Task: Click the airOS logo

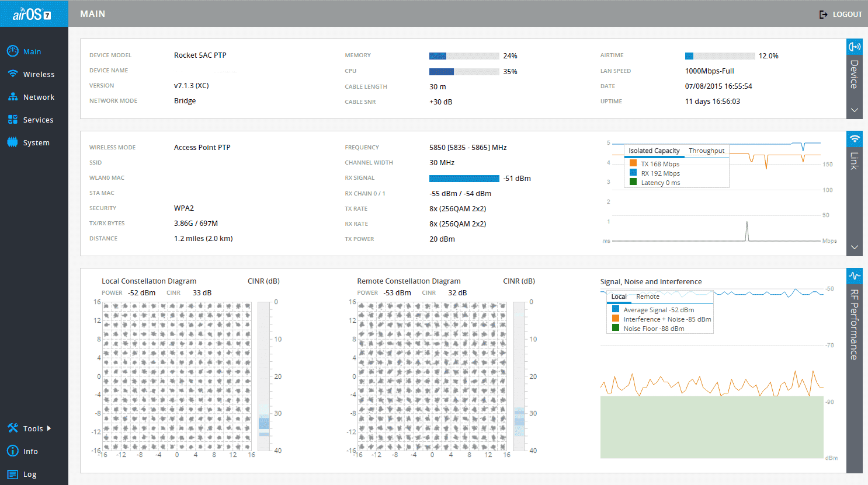Action: [x=33, y=14]
